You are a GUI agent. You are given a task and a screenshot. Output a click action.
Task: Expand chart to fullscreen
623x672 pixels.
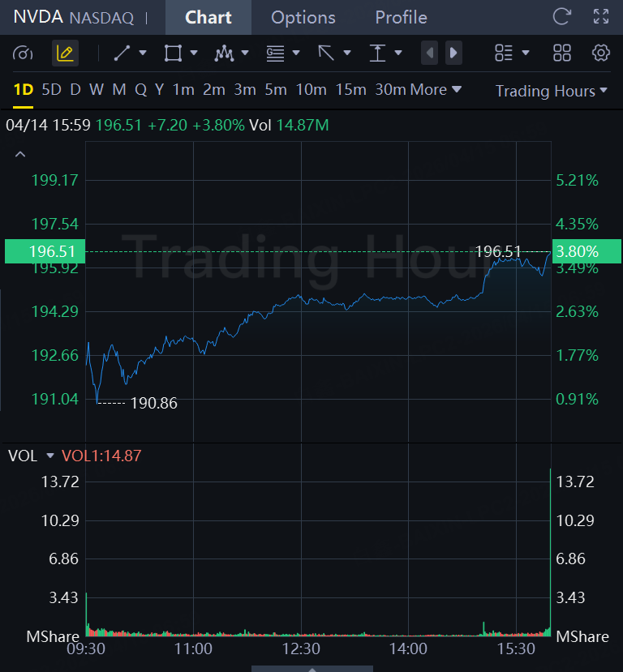(601, 17)
